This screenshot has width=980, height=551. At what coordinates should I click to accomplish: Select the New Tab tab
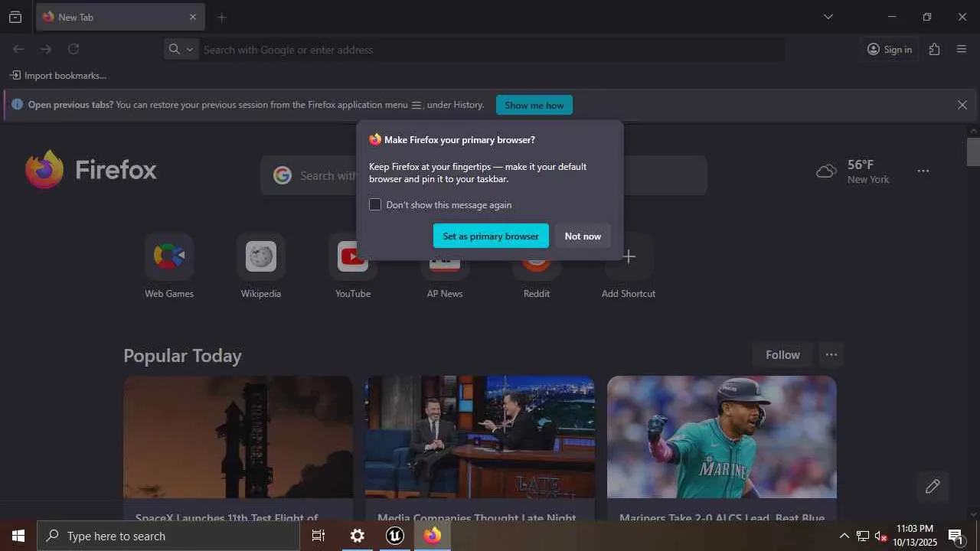pyautogui.click(x=120, y=17)
